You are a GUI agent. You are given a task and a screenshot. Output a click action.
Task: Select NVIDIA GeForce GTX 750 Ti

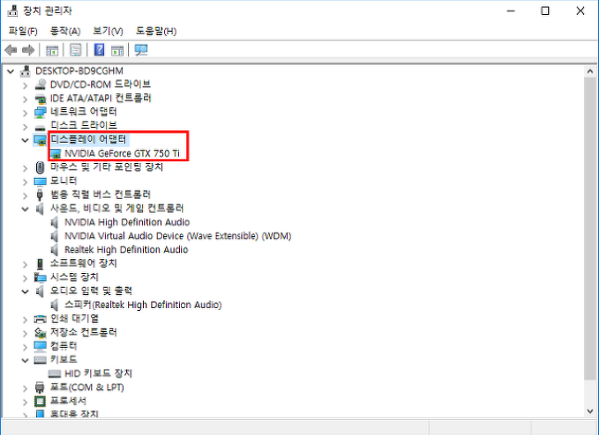[122, 154]
